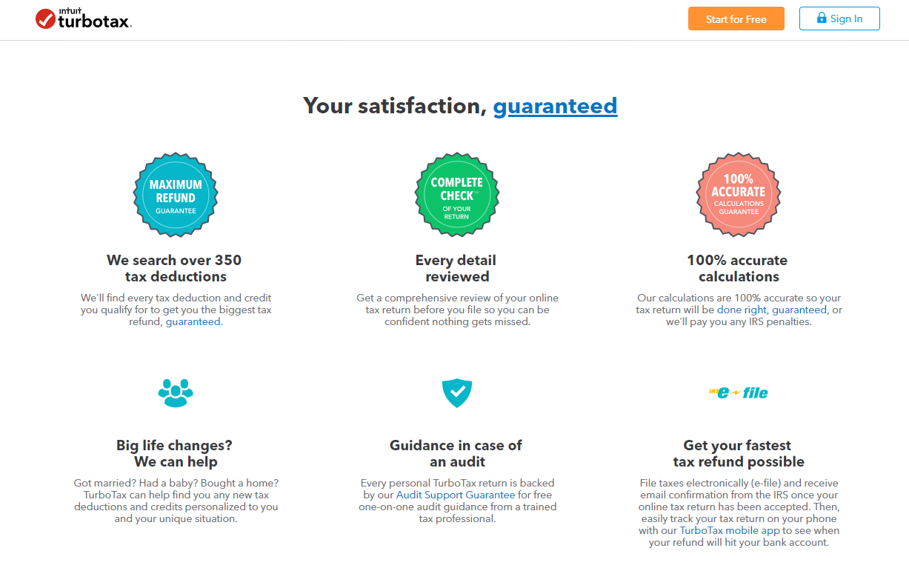Click the Complete Check green badge

coord(457,195)
